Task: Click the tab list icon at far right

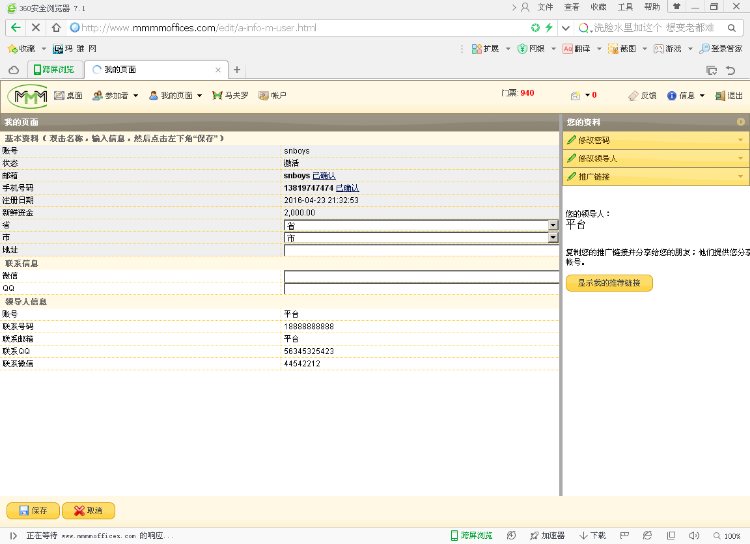Action: (x=712, y=70)
